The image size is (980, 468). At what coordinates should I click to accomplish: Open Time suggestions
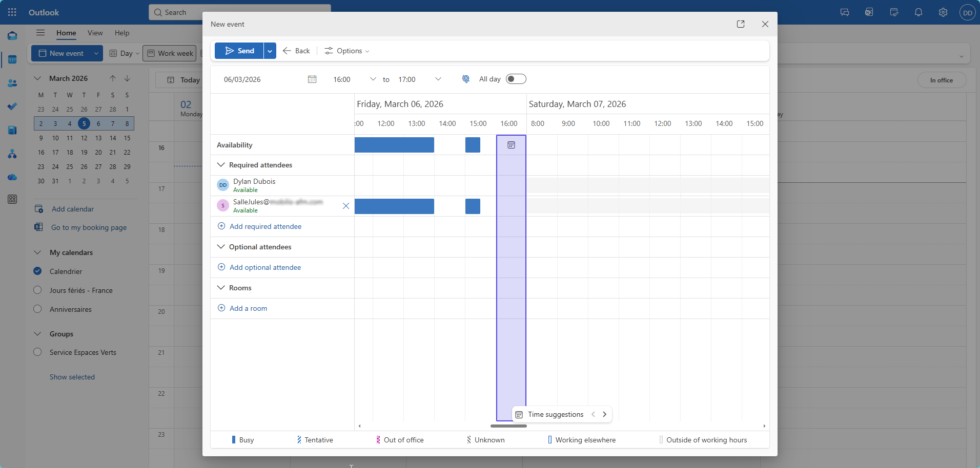click(x=549, y=414)
